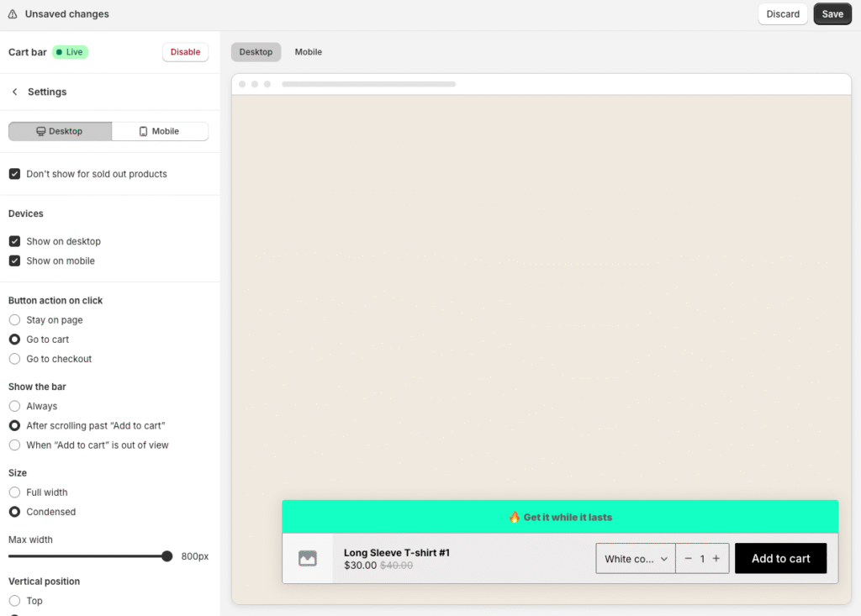
Task: Open the White color variant dropdown
Action: pos(635,558)
